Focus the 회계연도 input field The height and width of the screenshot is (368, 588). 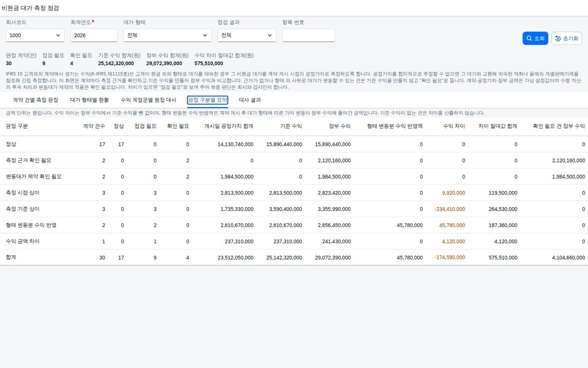tap(94, 35)
